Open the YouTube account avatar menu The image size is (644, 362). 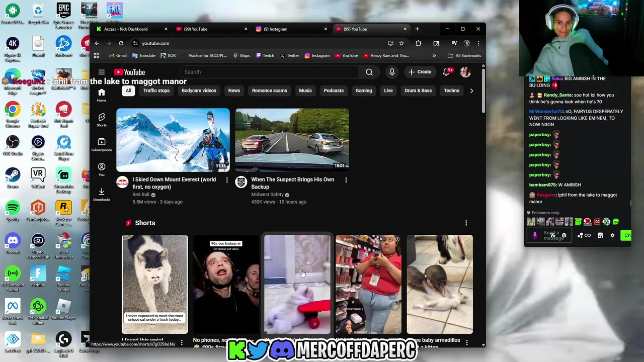(x=465, y=72)
